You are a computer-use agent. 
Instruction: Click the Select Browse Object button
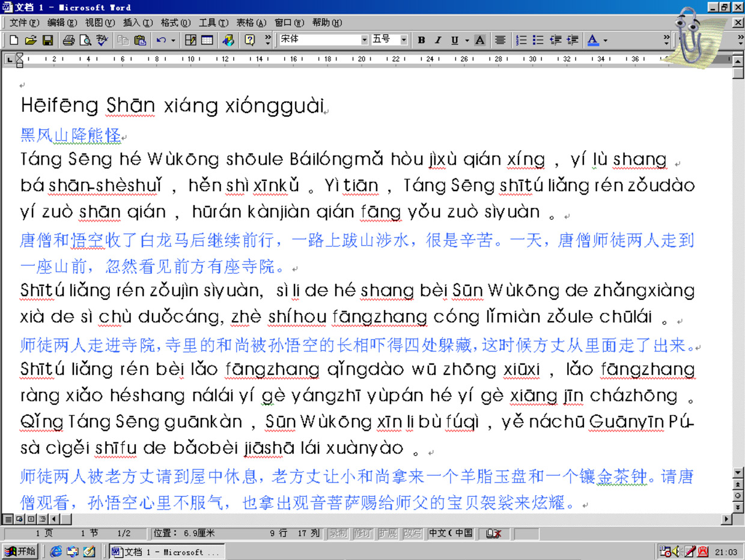click(x=738, y=496)
